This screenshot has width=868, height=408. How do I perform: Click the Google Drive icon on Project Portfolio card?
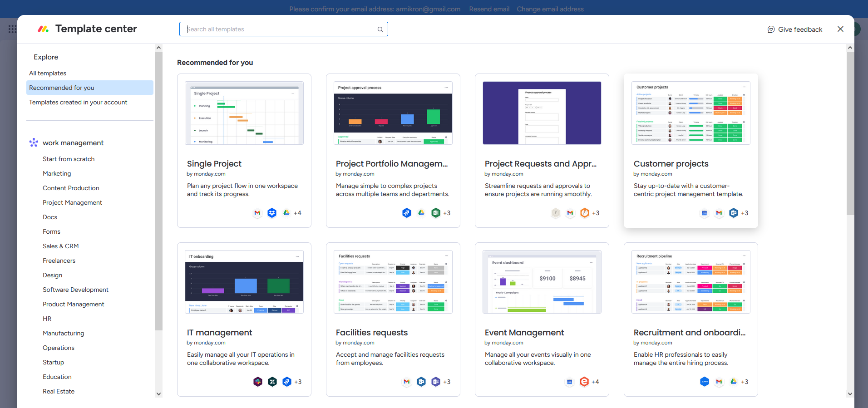[421, 213]
